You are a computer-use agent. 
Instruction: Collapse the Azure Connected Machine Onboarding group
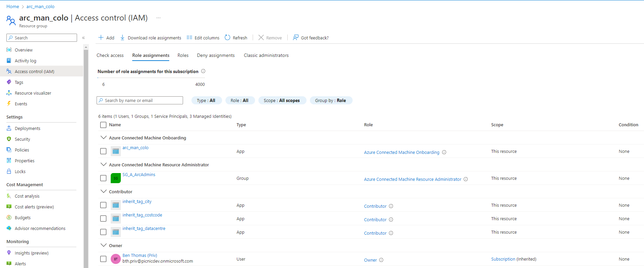[104, 137]
